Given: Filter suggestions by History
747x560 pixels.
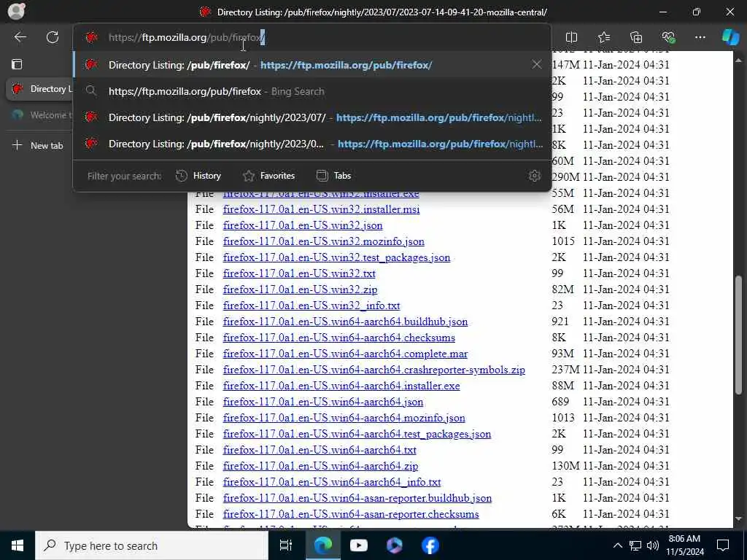Looking at the screenshot, I should (x=198, y=176).
